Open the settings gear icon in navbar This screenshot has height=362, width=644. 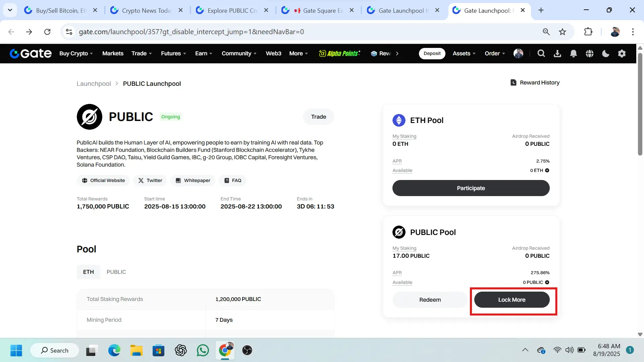[x=622, y=53]
